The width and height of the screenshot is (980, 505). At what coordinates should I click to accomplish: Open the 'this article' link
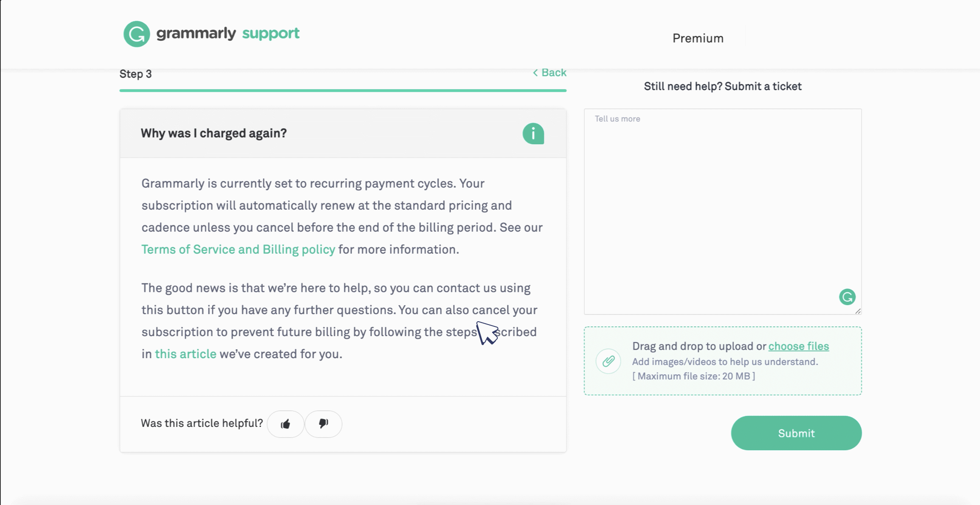(x=186, y=354)
